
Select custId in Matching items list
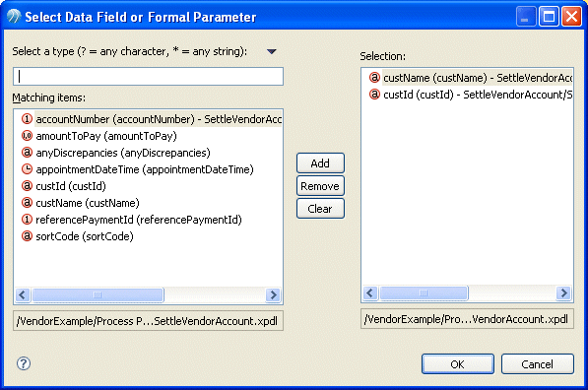pyautogui.click(x=71, y=186)
